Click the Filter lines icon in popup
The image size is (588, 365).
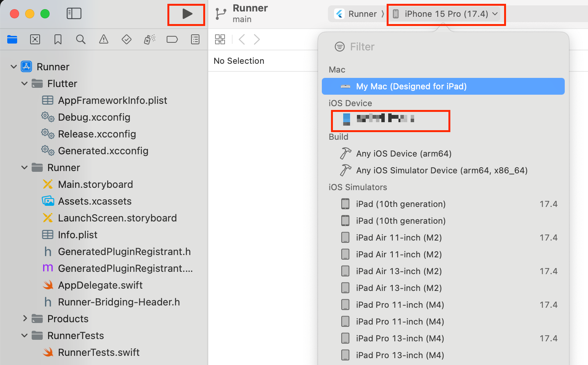[339, 47]
